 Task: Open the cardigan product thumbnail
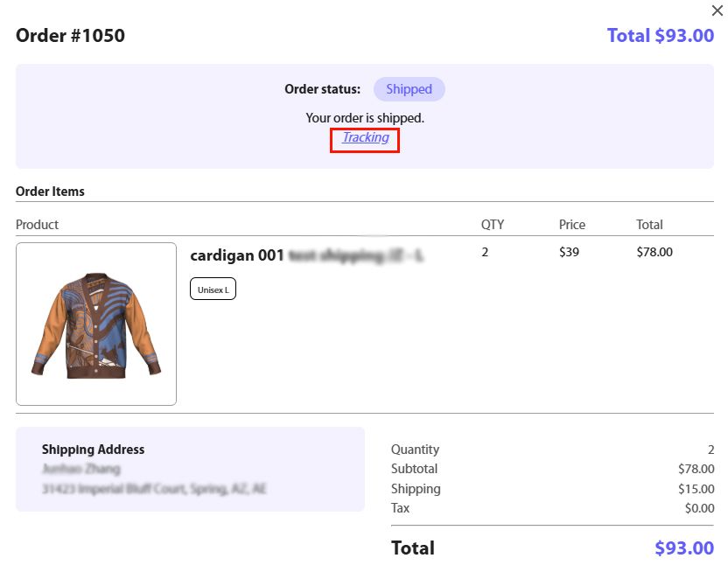tap(96, 324)
